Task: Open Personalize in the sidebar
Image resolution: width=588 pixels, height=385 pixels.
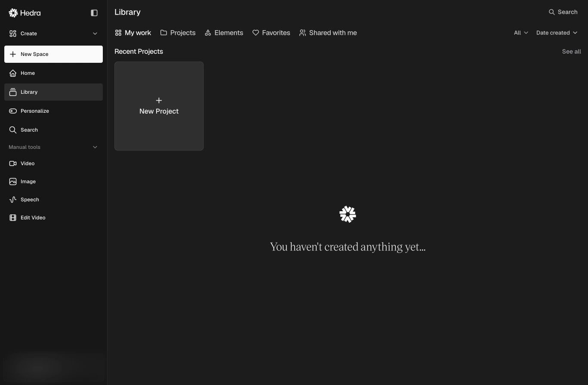Action: click(x=53, y=111)
